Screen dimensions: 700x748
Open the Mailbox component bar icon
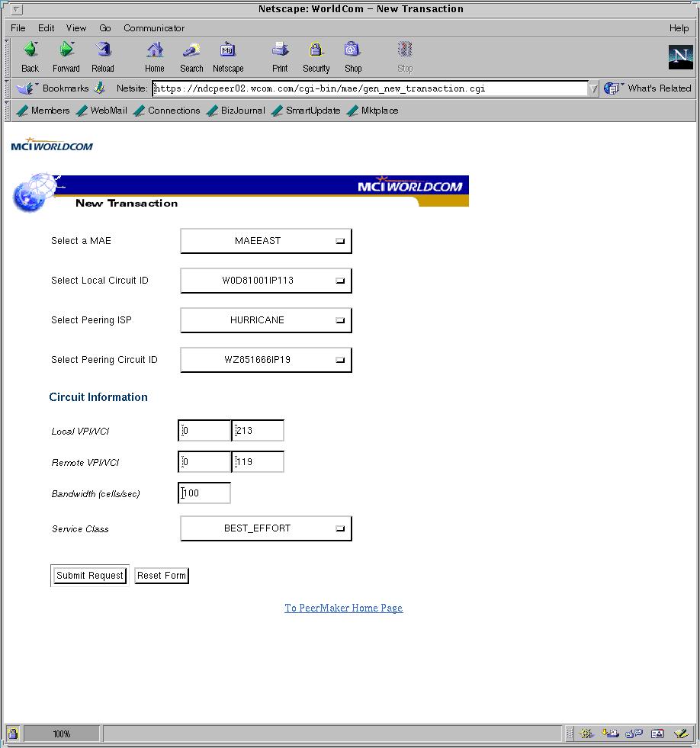(x=610, y=734)
